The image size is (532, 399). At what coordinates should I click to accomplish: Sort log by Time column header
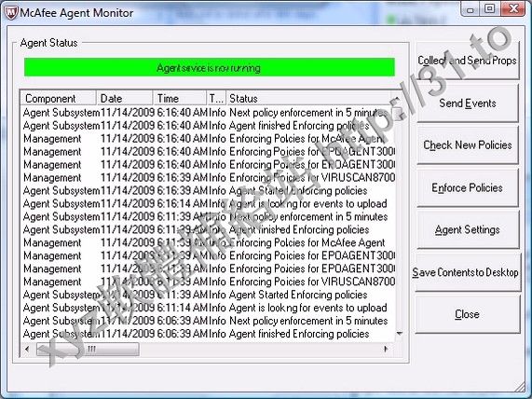tap(180, 99)
